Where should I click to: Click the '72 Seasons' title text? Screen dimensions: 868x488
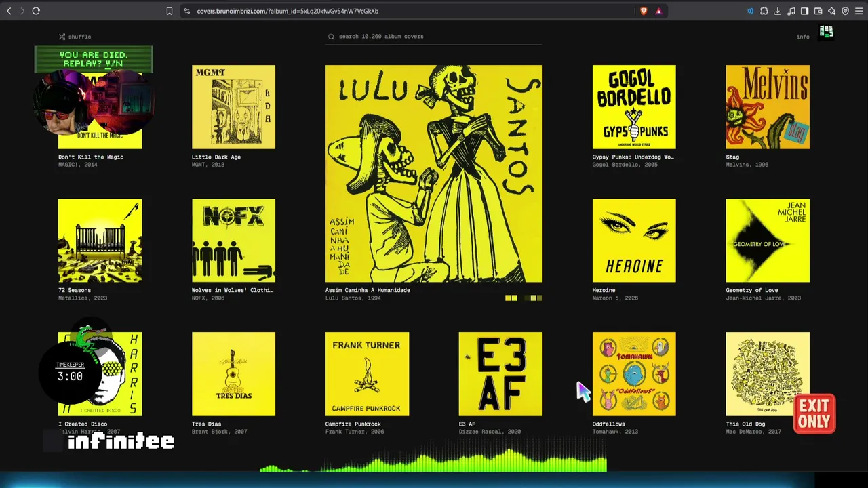pos(75,290)
